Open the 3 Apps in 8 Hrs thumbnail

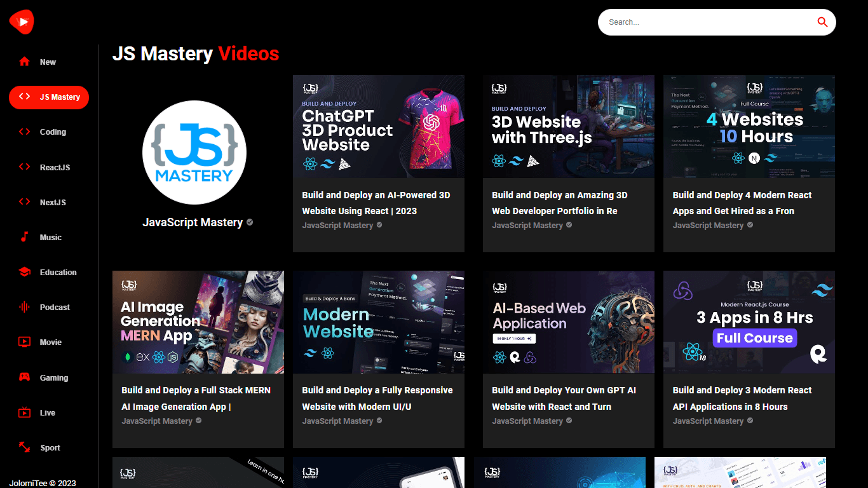point(749,322)
